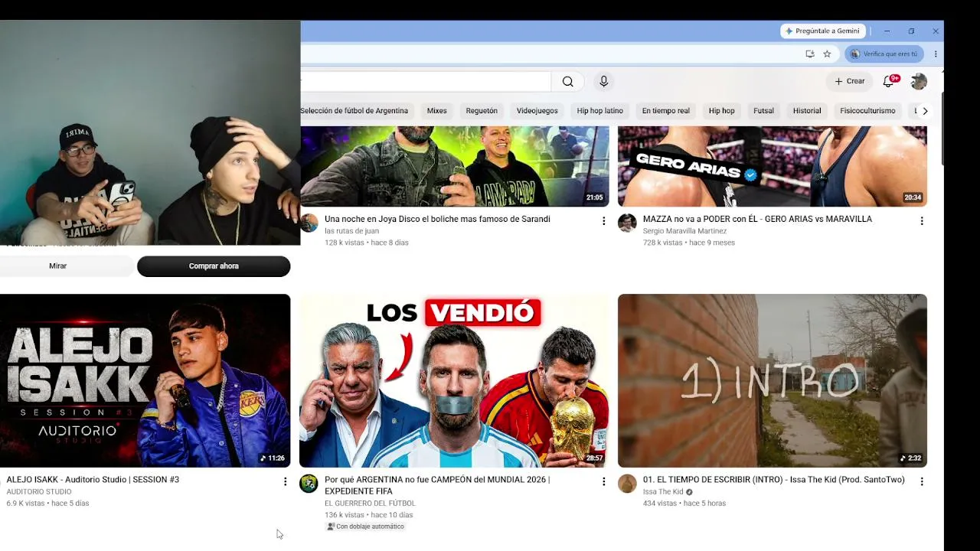Click the YouTube search magnifier button

567,82
